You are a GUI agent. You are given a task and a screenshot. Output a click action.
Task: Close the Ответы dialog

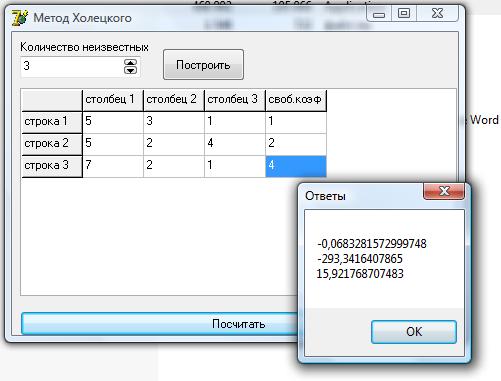(444, 191)
